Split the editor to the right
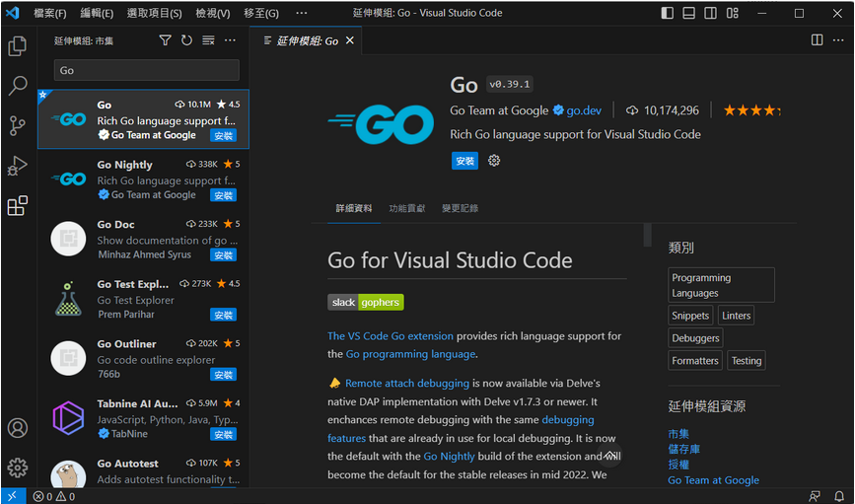 817,40
